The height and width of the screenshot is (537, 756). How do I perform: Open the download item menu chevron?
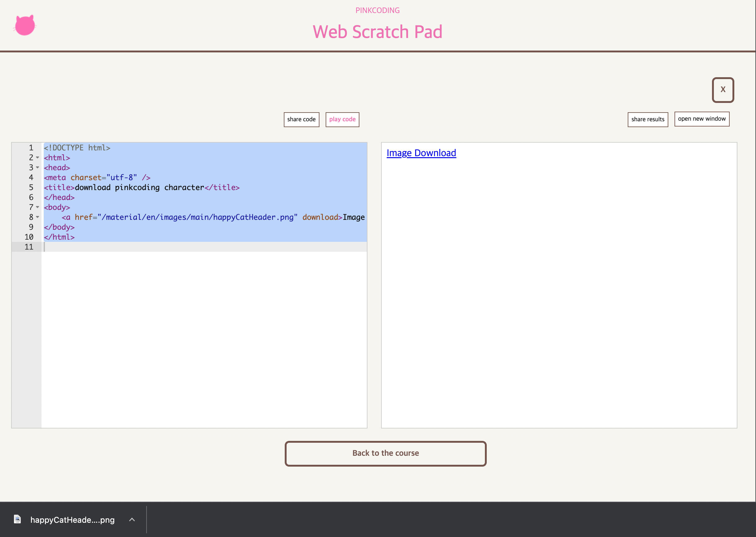click(x=132, y=519)
